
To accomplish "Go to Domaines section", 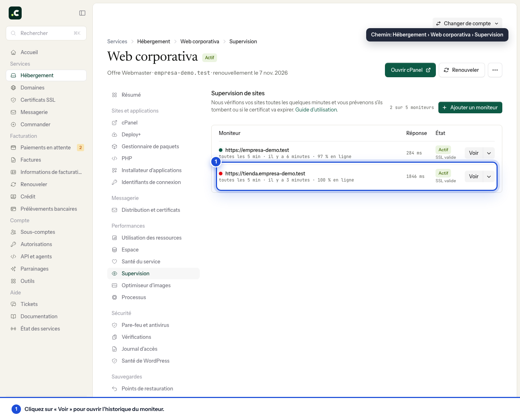I will coord(46,88).
